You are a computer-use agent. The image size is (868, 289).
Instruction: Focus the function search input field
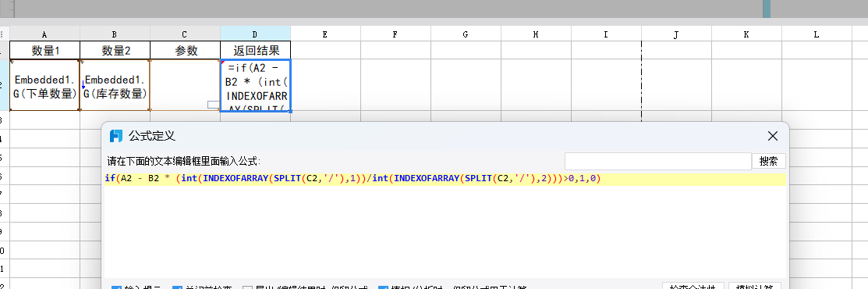[x=657, y=162]
